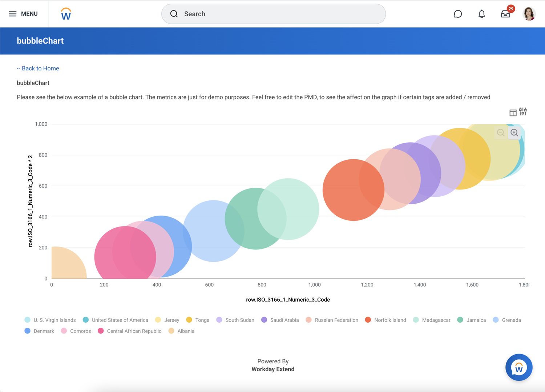Select the bubbleChart page title banner
Image resolution: width=545 pixels, height=392 pixels.
point(40,41)
